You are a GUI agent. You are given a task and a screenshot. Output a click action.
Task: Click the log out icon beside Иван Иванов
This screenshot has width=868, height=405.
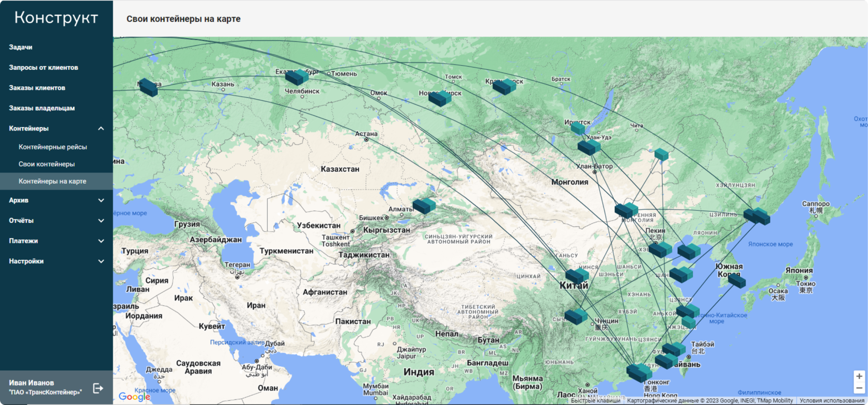click(x=98, y=388)
